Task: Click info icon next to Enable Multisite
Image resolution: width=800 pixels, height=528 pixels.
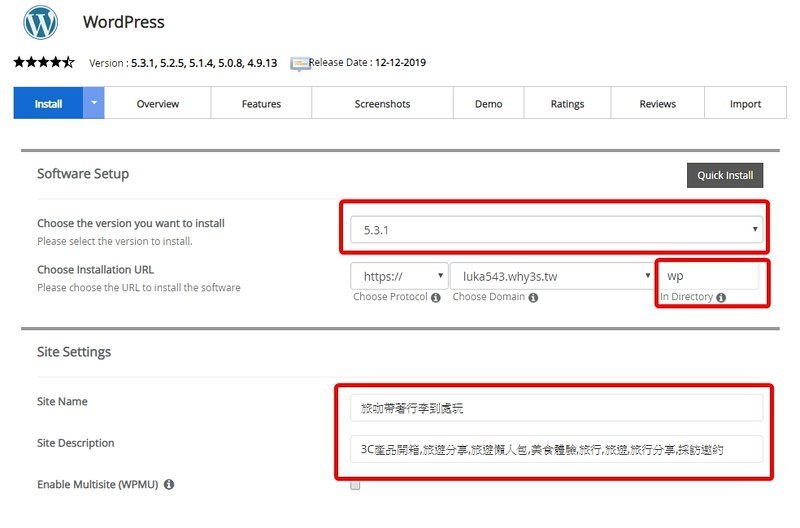Action: point(169,485)
